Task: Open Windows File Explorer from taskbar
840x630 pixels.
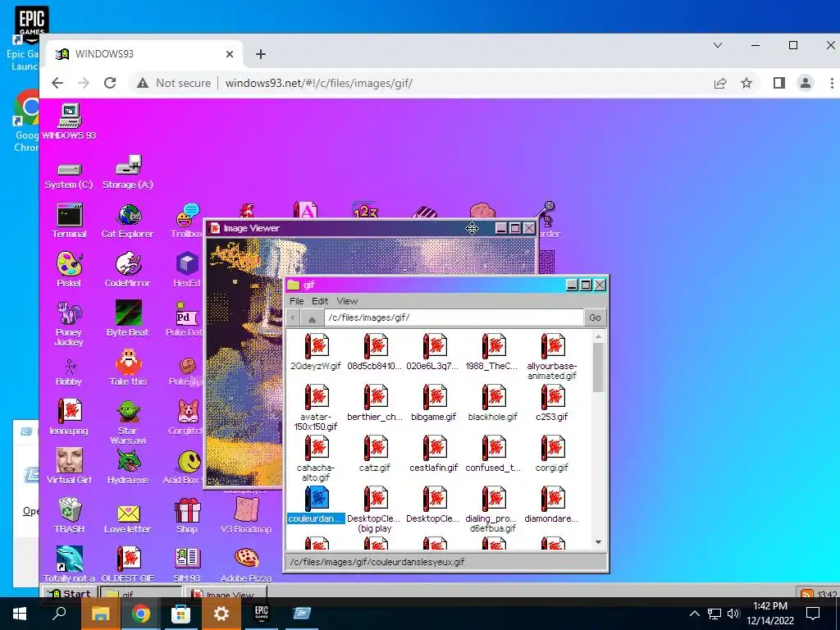Action: (x=100, y=614)
